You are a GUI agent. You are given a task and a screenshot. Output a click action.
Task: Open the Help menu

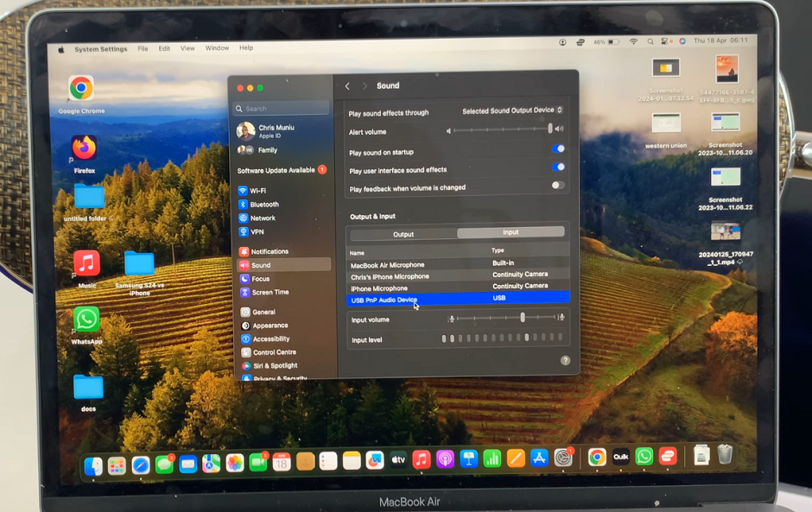click(246, 47)
